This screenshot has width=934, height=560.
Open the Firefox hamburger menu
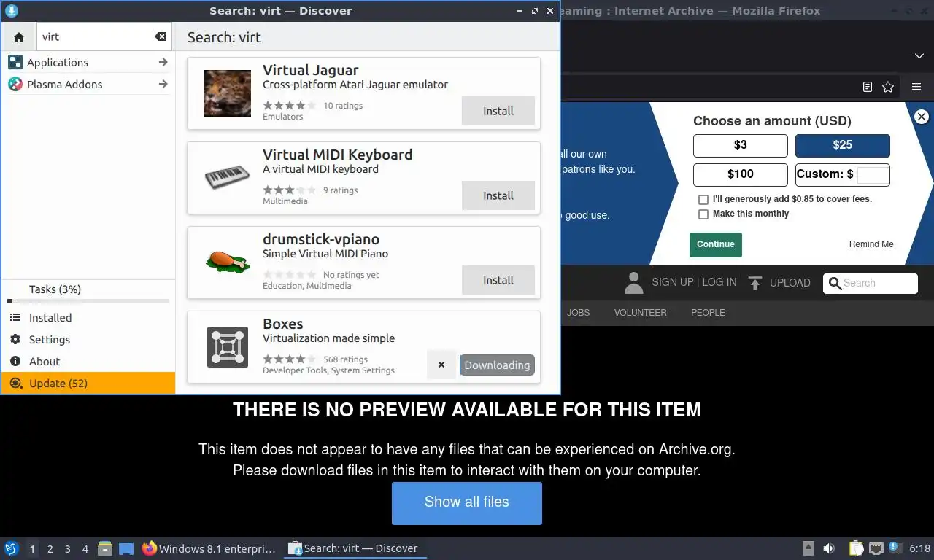click(916, 87)
